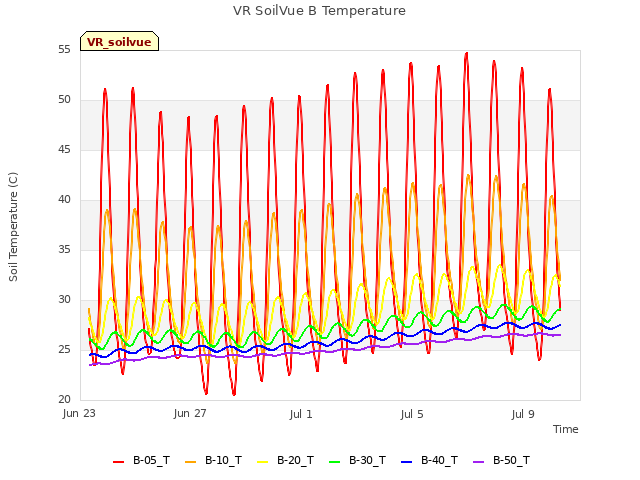This screenshot has width=640, height=480.
Task: Click the 50 y-axis tick label
Action: [x=64, y=100]
